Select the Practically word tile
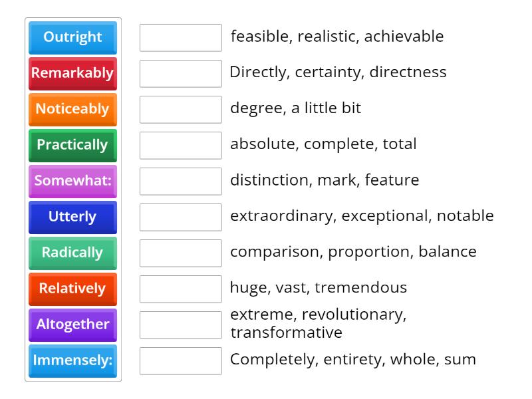532x399 pixels. tap(72, 146)
